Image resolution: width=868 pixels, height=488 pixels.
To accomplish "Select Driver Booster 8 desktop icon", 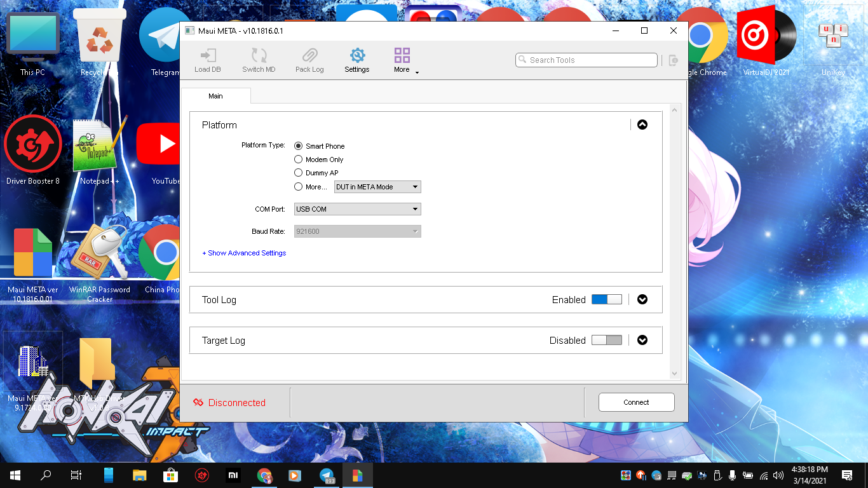I will (x=33, y=151).
